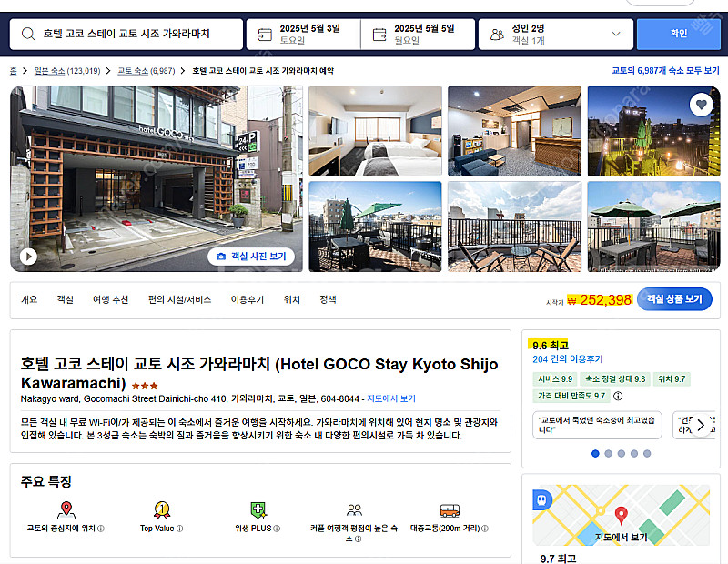Open the 개요 tab
The height and width of the screenshot is (564, 728).
(29, 300)
